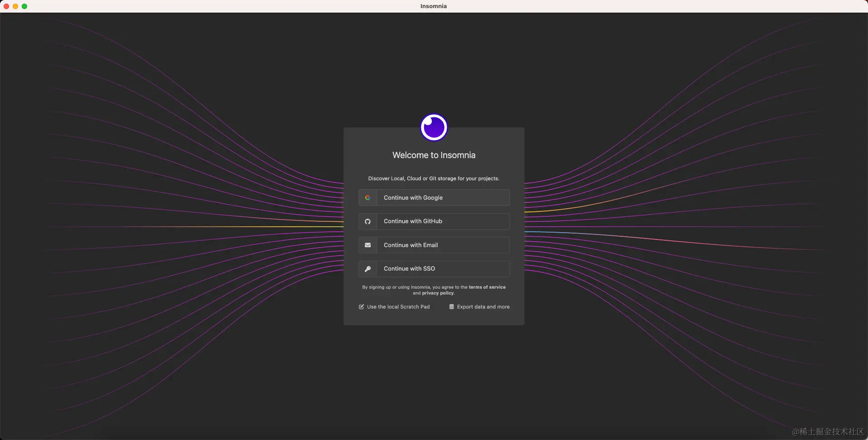The width and height of the screenshot is (868, 440).
Task: Click the Welcome to Insomnia heading
Action: [434, 155]
